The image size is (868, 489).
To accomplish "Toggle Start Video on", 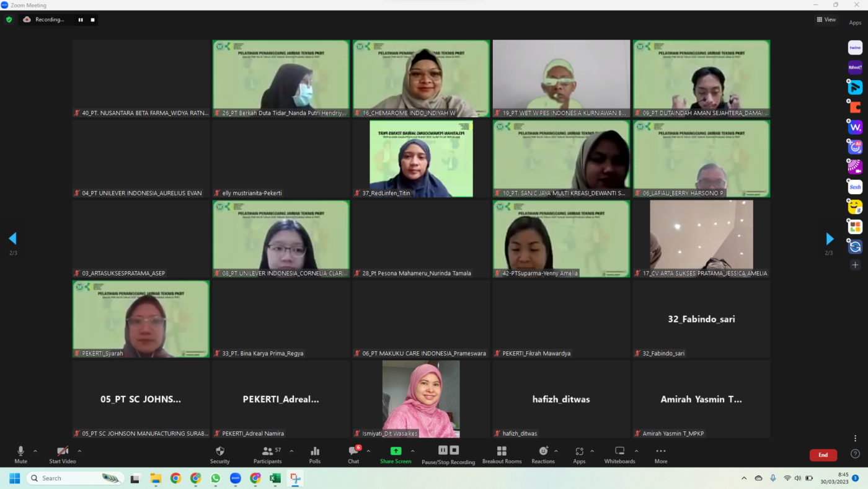I will [x=62, y=454].
